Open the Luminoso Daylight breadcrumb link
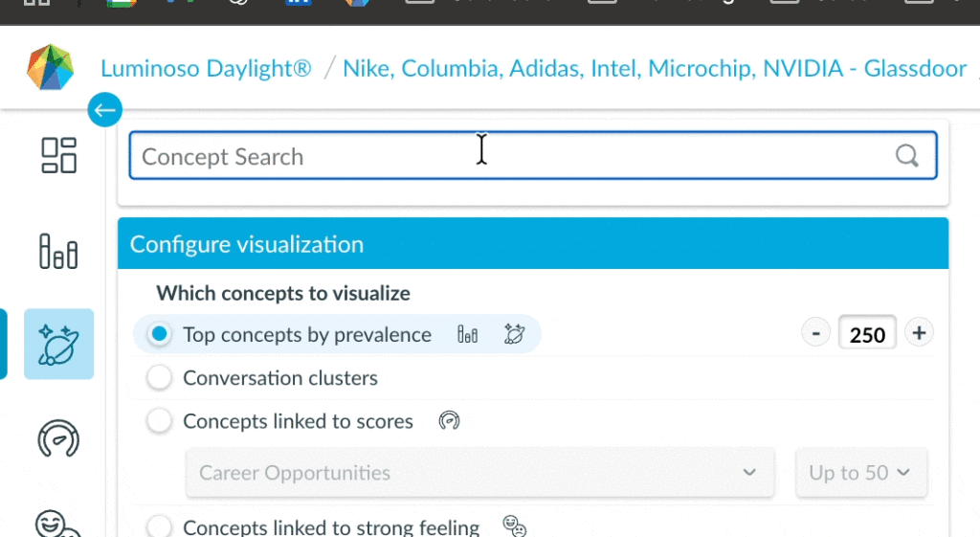Image resolution: width=980 pixels, height=537 pixels. [206, 69]
